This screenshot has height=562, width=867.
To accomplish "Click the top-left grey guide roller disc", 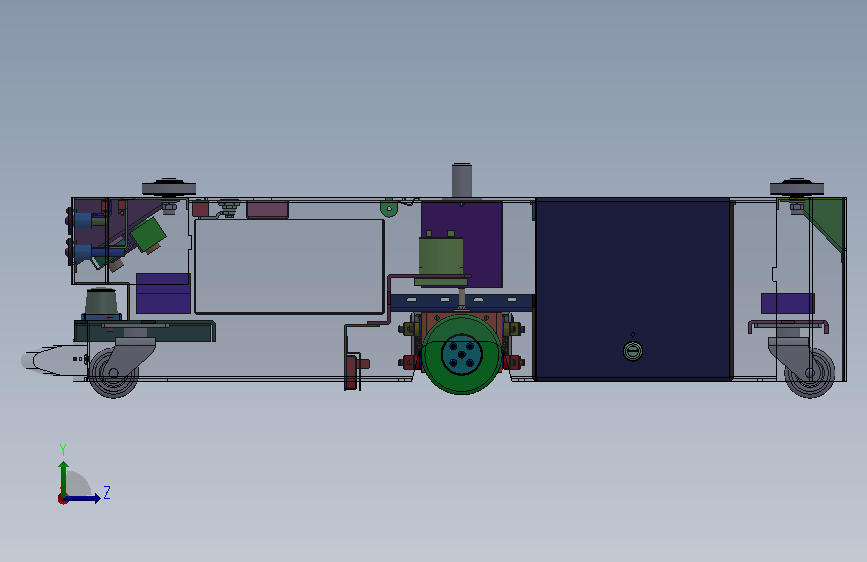I will click(169, 187).
